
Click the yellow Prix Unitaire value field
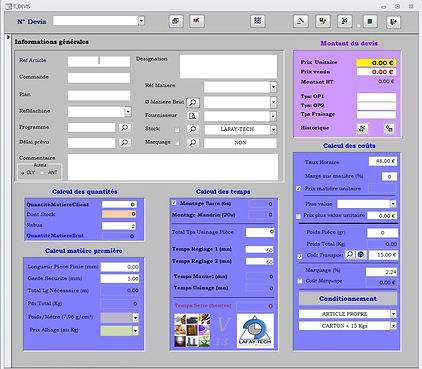376,63
